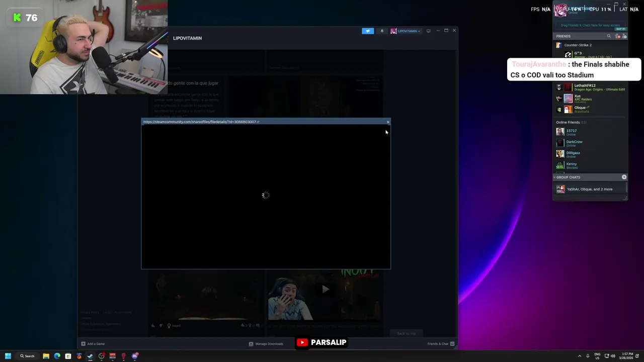Image resolution: width=644 pixels, height=362 pixels.
Task: Open group chat YaShAr, Obque, and 2 more
Action: click(590, 189)
